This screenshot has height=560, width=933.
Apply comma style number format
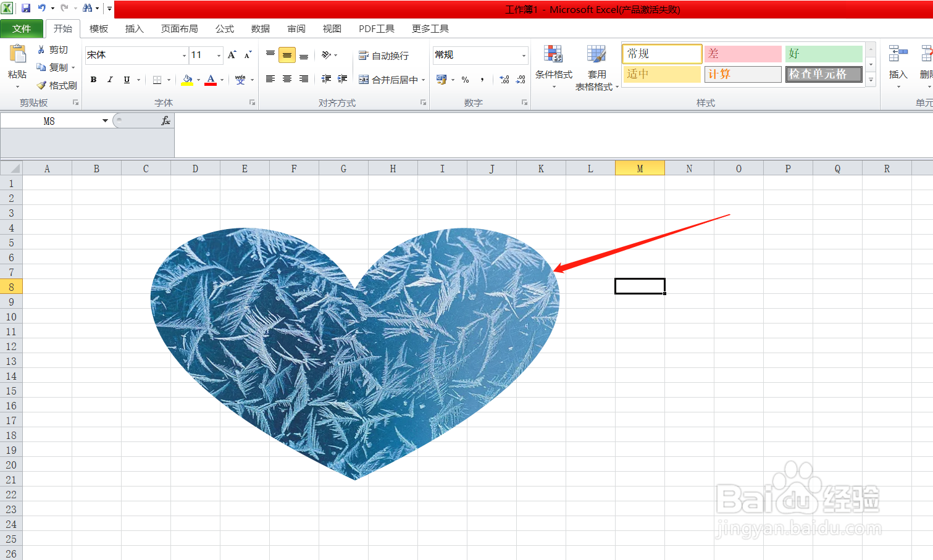[482, 80]
